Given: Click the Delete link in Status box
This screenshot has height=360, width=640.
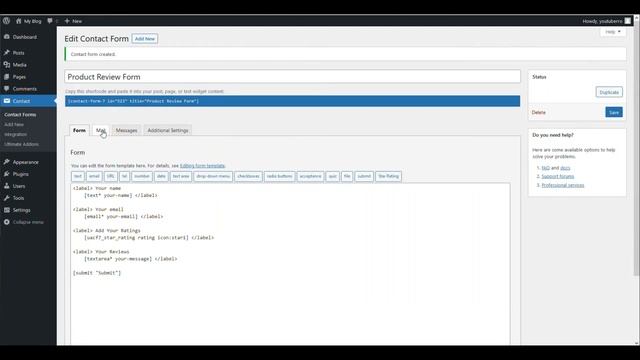Looking at the screenshot, I should click(x=539, y=112).
